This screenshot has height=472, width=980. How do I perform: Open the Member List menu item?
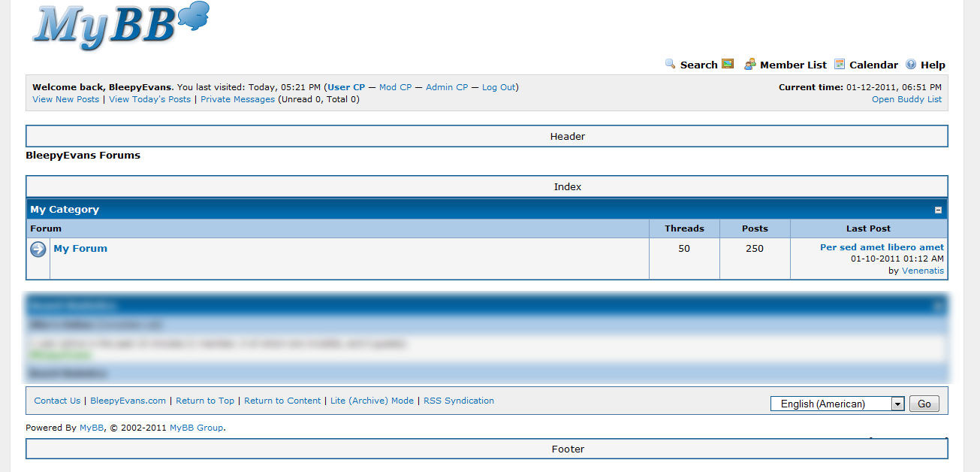click(x=793, y=65)
